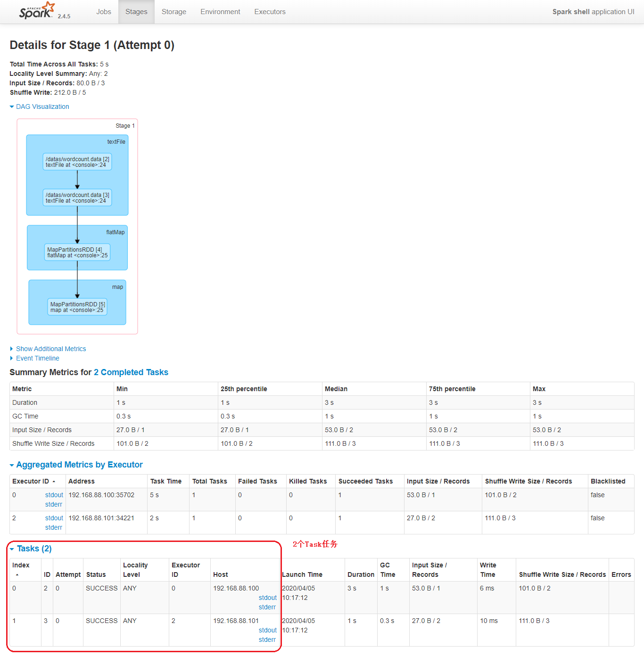Open stderr for executor 2 in aggregated metrics
Screen dimensions: 644x656
(54, 527)
